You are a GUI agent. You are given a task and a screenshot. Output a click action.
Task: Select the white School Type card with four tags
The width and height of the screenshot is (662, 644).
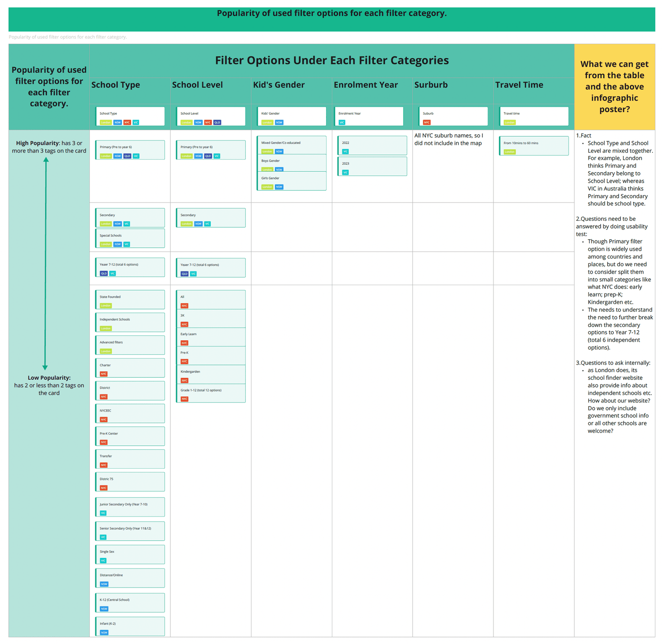pyautogui.click(x=130, y=117)
